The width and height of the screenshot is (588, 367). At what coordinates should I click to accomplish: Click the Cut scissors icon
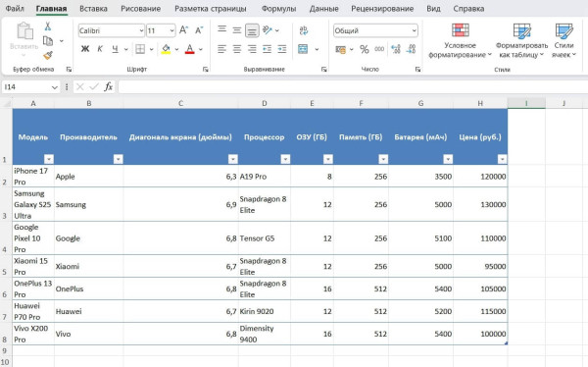coord(48,26)
